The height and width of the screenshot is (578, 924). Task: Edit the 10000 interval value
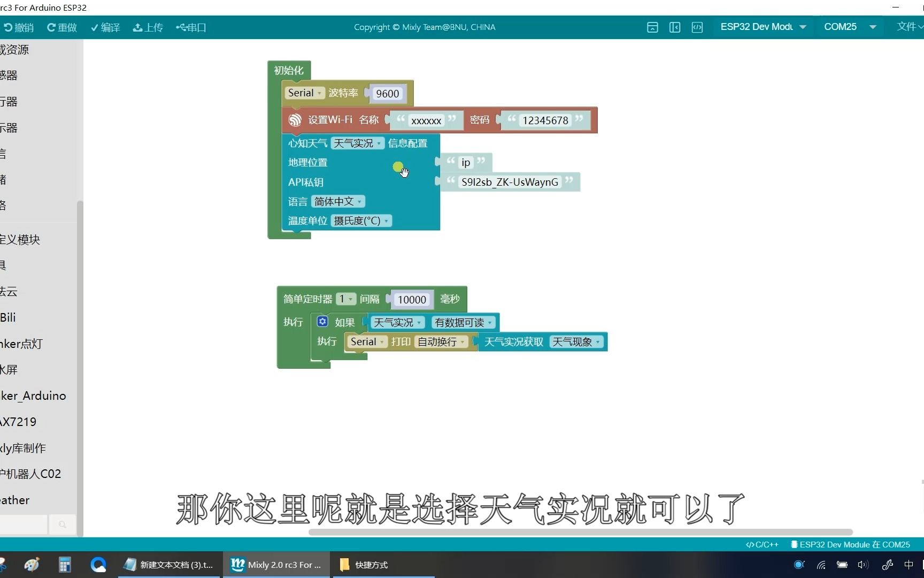tap(412, 300)
